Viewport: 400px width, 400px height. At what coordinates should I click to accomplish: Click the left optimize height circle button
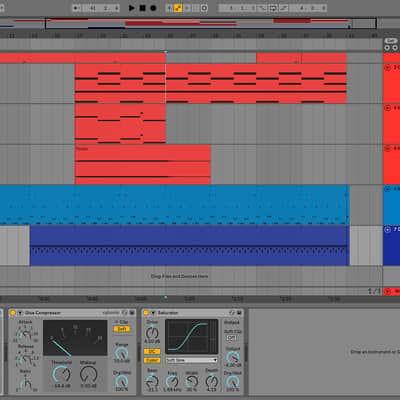387,48
